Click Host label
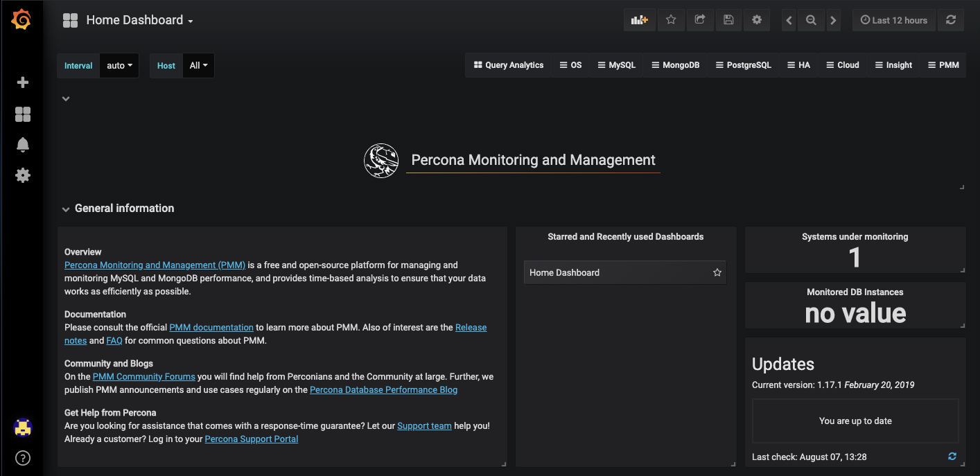 166,66
